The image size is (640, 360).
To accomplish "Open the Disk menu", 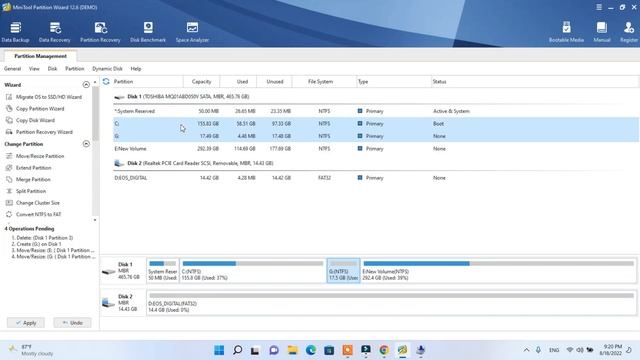I will click(x=52, y=69).
